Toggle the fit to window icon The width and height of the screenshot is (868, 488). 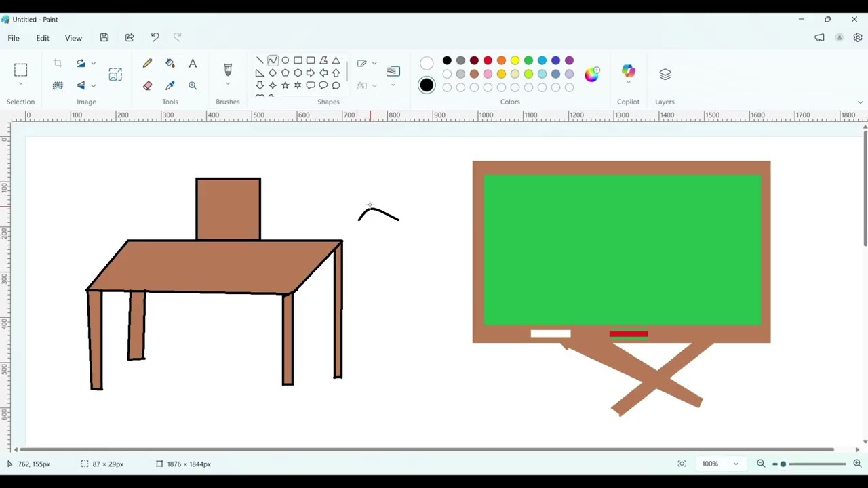tap(682, 464)
